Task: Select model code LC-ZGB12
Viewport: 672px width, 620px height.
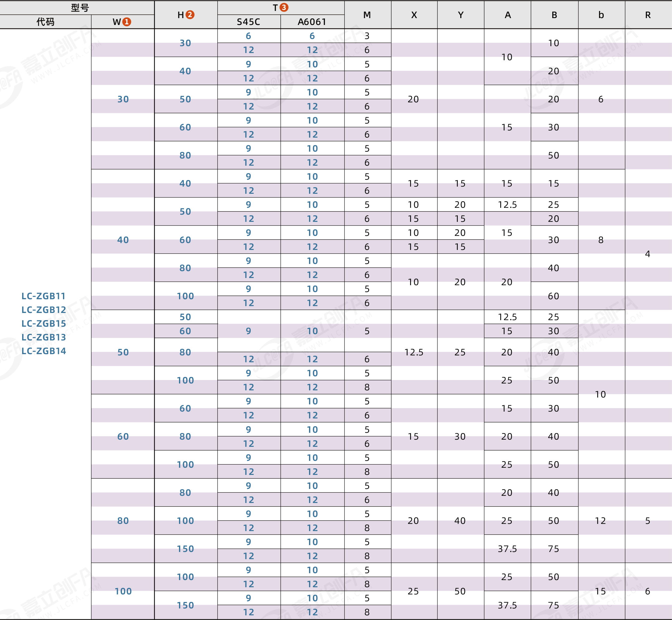Action: click(44, 310)
